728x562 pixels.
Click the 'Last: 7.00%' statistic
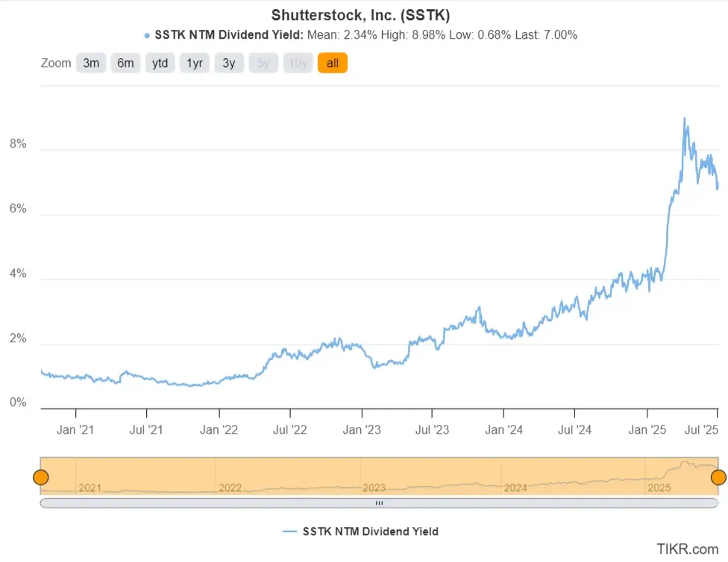tap(546, 35)
